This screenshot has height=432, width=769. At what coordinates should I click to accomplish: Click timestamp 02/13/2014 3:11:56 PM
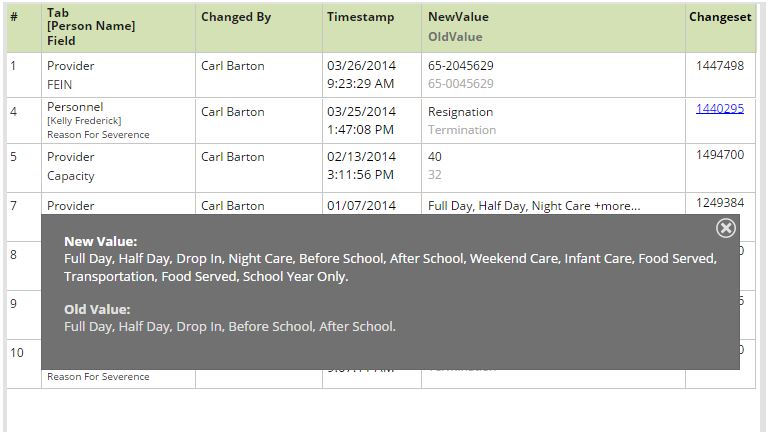point(361,166)
